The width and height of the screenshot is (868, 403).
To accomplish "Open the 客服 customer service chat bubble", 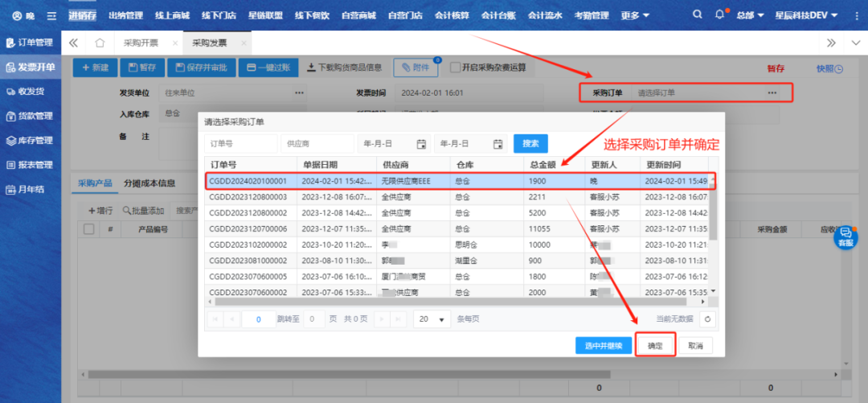I will tap(845, 236).
